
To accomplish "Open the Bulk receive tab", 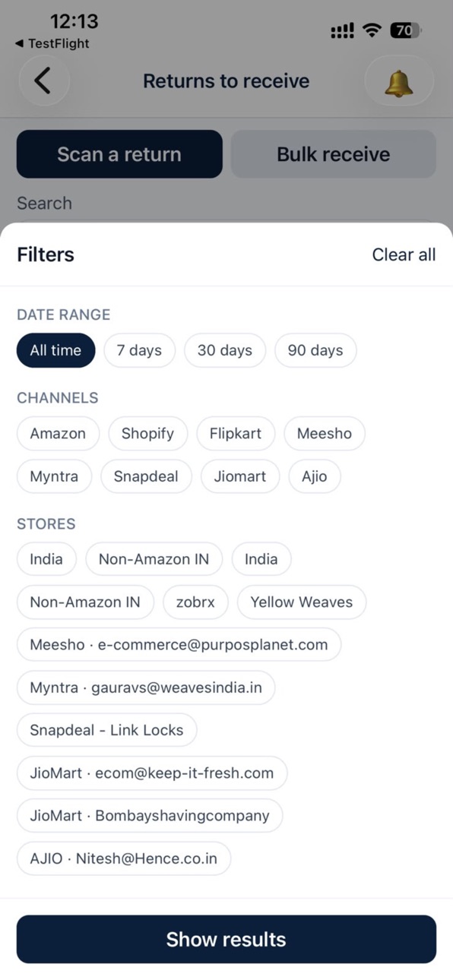I will tap(334, 154).
